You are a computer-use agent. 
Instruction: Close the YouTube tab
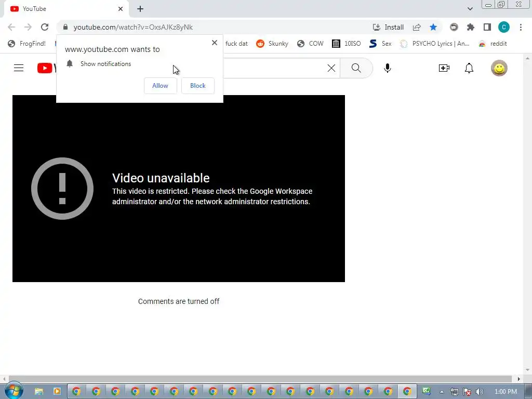(x=121, y=9)
